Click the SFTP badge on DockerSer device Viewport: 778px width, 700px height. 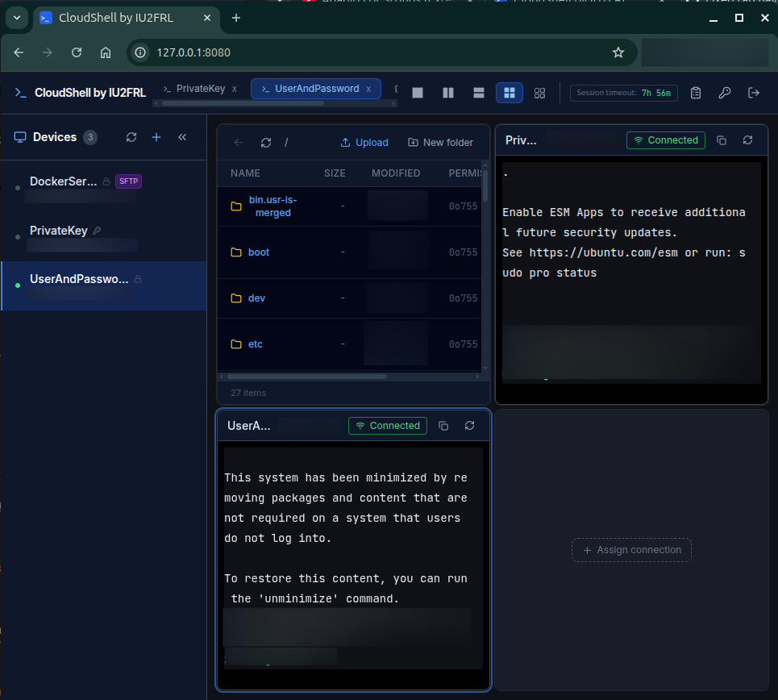[x=128, y=181]
